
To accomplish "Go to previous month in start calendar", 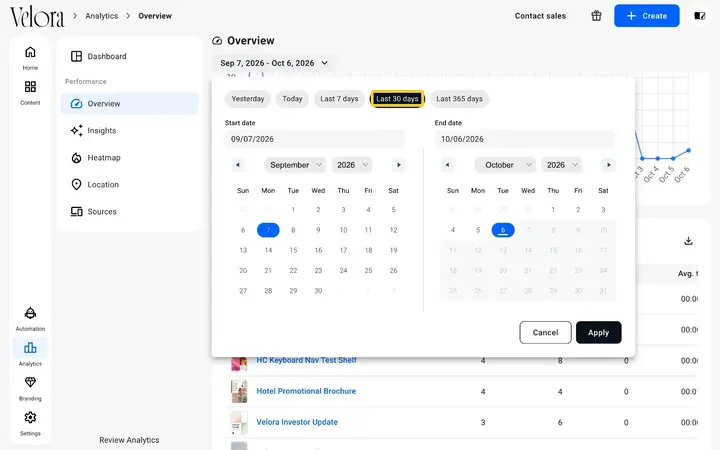I will pos(237,165).
